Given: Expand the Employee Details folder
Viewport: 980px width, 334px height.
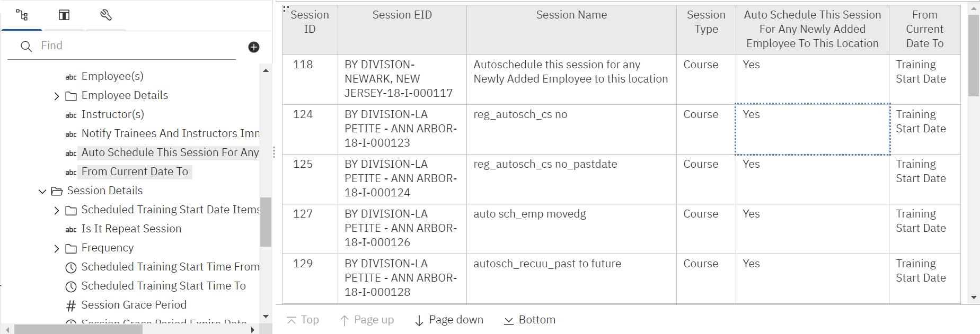Looking at the screenshot, I should (57, 96).
